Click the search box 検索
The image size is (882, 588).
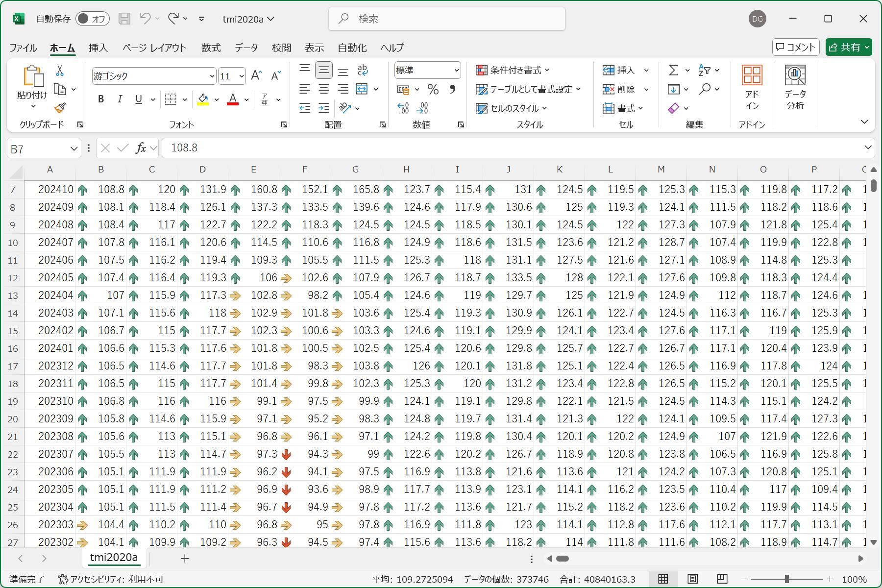point(447,19)
